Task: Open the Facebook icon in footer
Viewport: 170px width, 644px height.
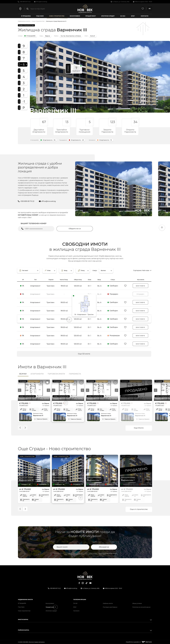Action: pos(79,583)
